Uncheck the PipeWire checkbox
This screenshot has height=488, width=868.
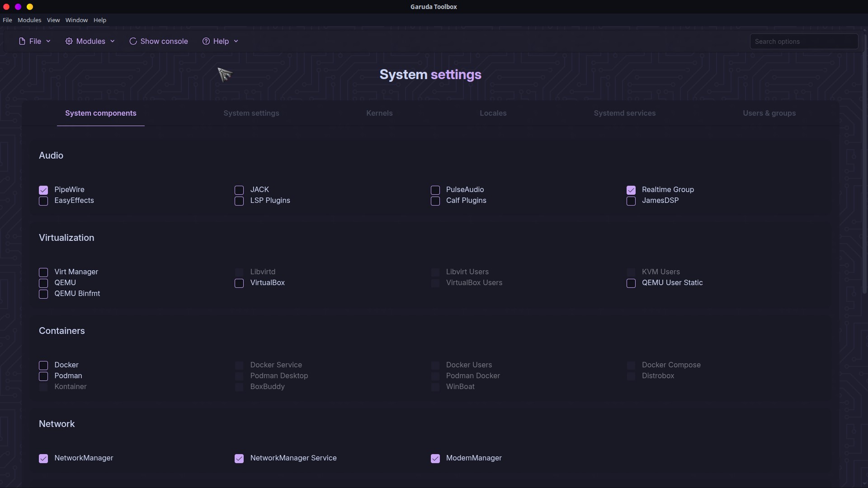(43, 190)
